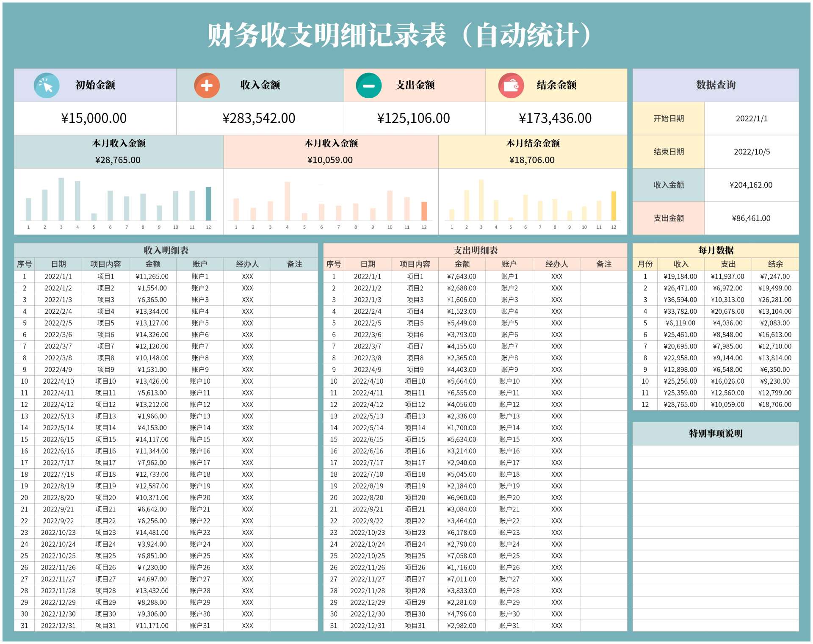Click the red wallet icon beside 结余金额
813x644 pixels.
pyautogui.click(x=511, y=85)
